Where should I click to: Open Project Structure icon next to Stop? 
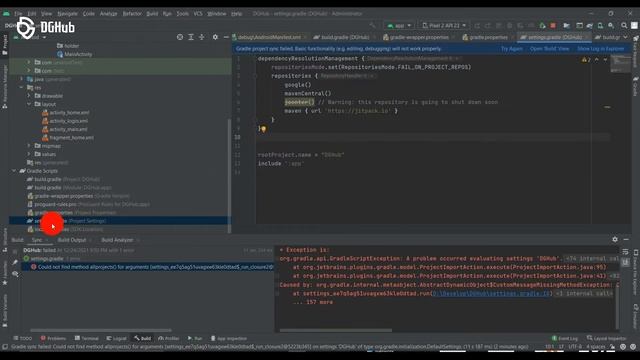coord(567,25)
